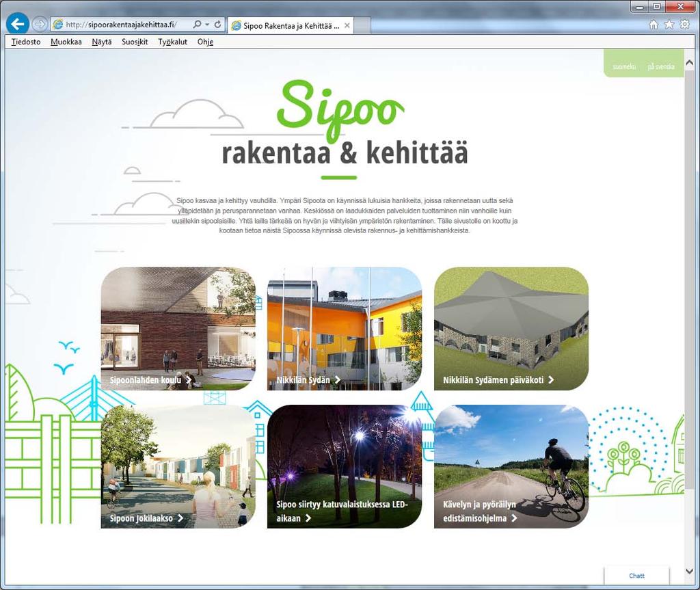Viewport: 700px width, 590px height.
Task: Open the Nikkilän Sydän card
Action: [345, 329]
